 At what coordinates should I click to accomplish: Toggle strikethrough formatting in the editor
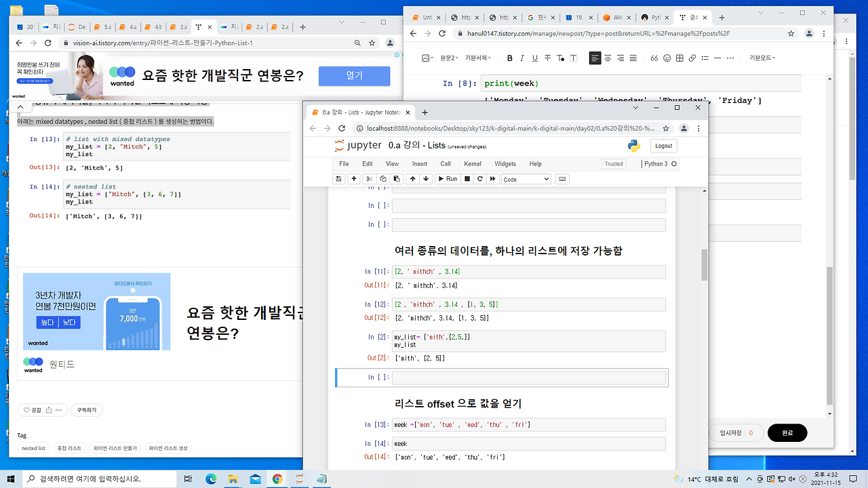coord(546,58)
